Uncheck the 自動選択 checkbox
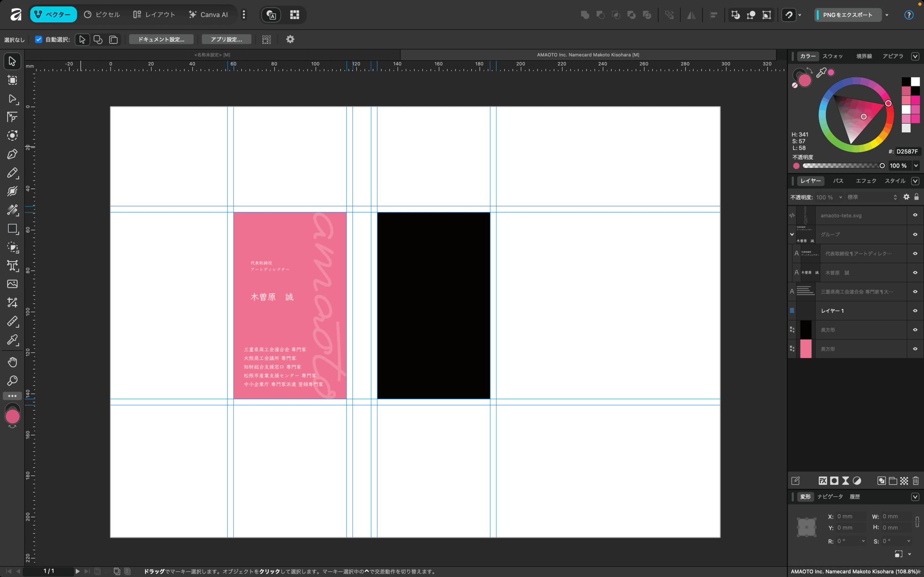The image size is (924, 577). click(x=39, y=39)
